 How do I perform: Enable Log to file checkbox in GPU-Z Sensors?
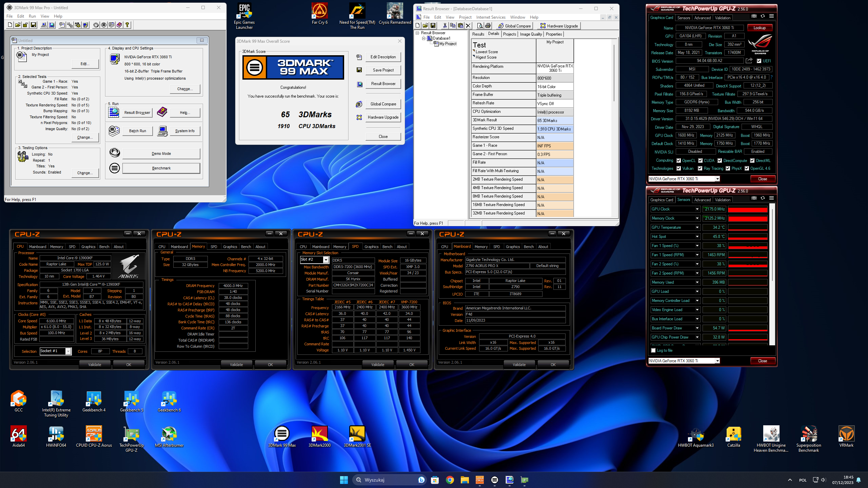pyautogui.click(x=653, y=350)
